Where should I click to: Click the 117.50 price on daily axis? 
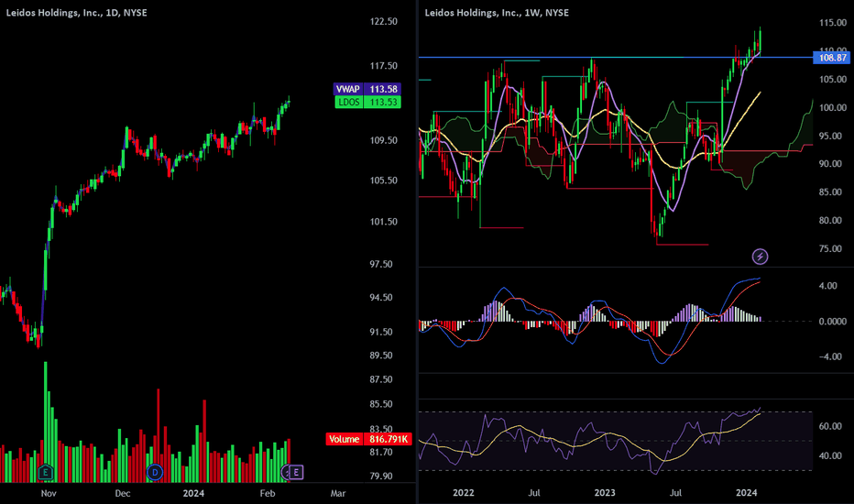(x=383, y=66)
